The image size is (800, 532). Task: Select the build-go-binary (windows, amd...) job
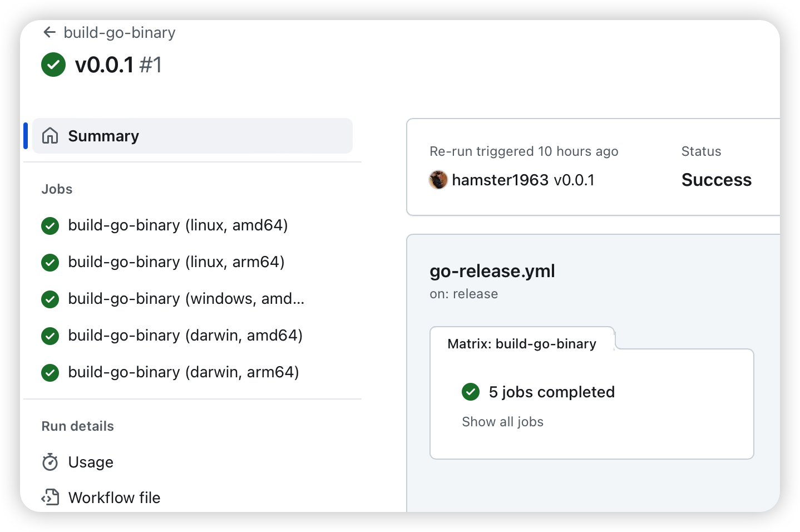pos(186,299)
